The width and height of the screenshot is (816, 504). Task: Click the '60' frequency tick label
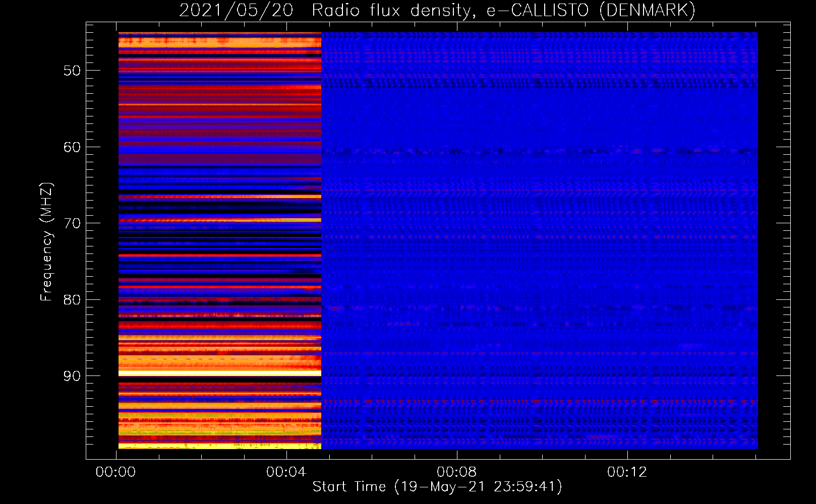[72, 147]
